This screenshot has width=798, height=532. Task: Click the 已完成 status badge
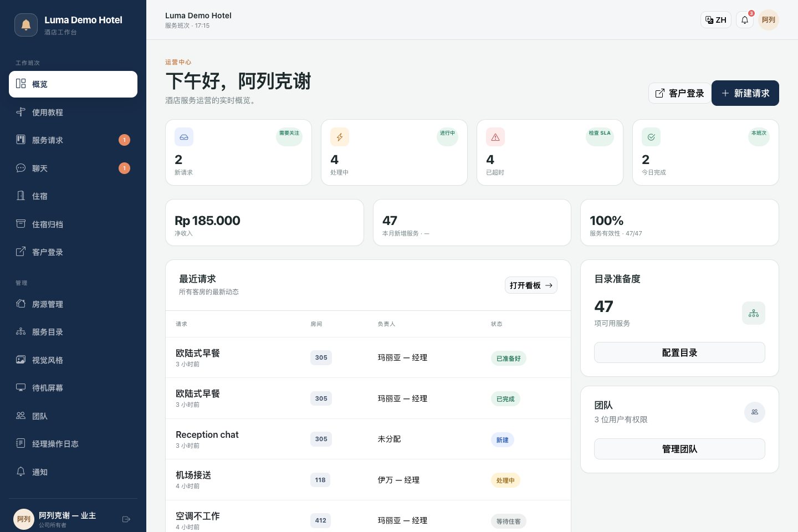tap(505, 399)
